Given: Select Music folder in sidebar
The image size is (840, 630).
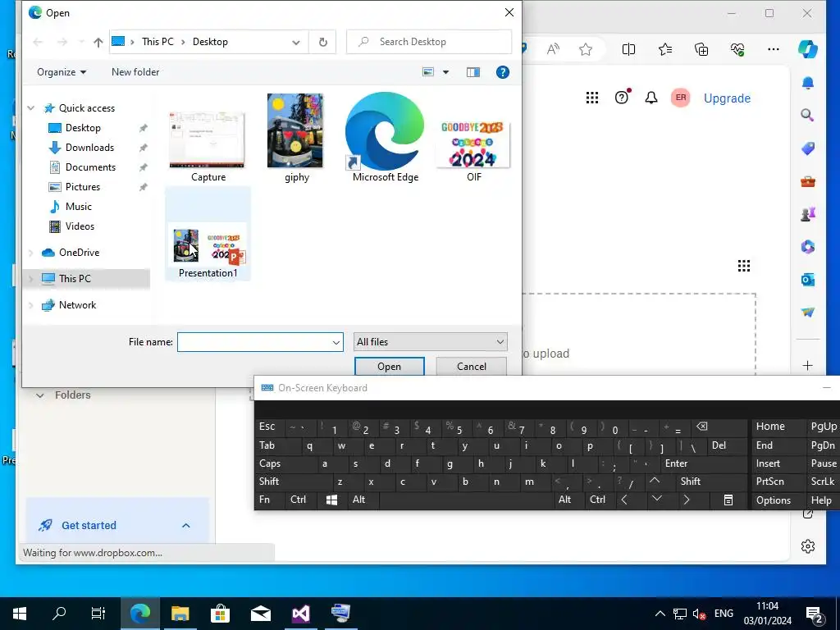Looking at the screenshot, I should point(78,207).
